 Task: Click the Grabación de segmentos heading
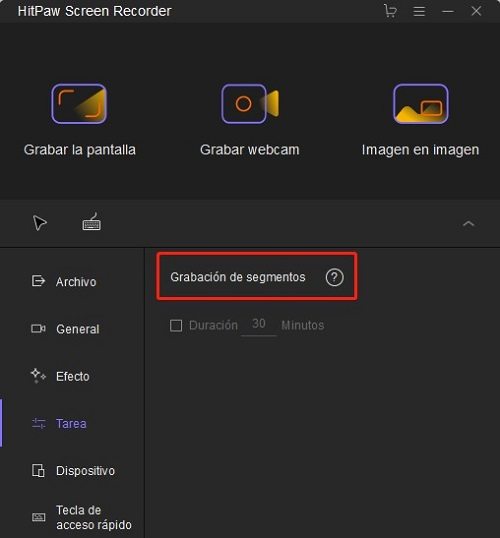pyautogui.click(x=238, y=277)
